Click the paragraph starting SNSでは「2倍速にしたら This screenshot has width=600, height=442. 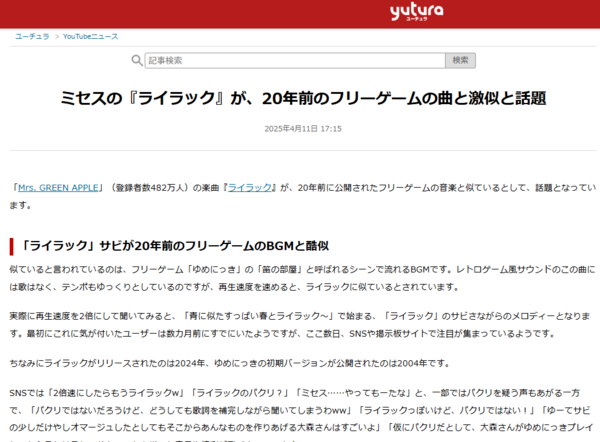(300, 415)
